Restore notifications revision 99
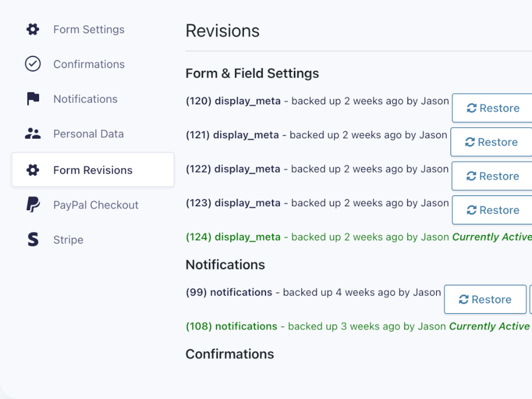Screen dimensions: 532x399 485,300
